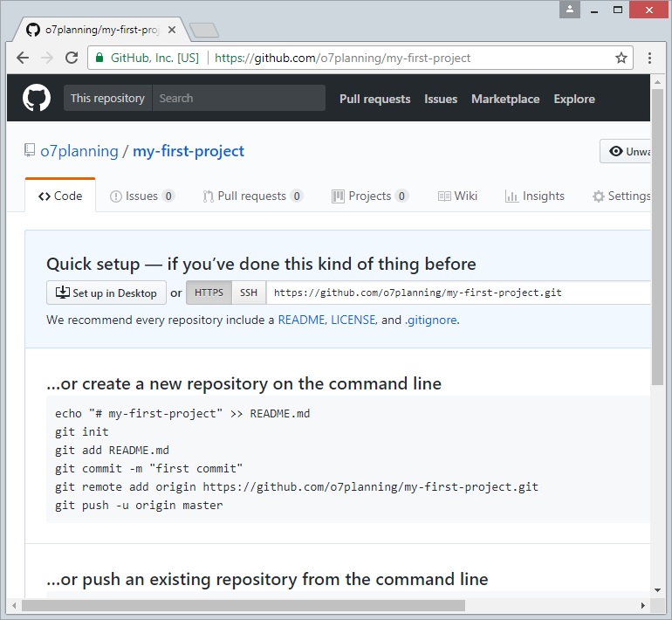The height and width of the screenshot is (620, 672).
Task: Open the Settings tab
Action: pyautogui.click(x=621, y=196)
